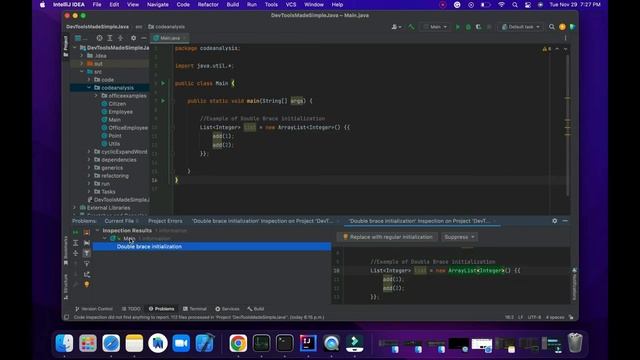Click codeanalysis in the breadcrumb bar

click(167, 27)
